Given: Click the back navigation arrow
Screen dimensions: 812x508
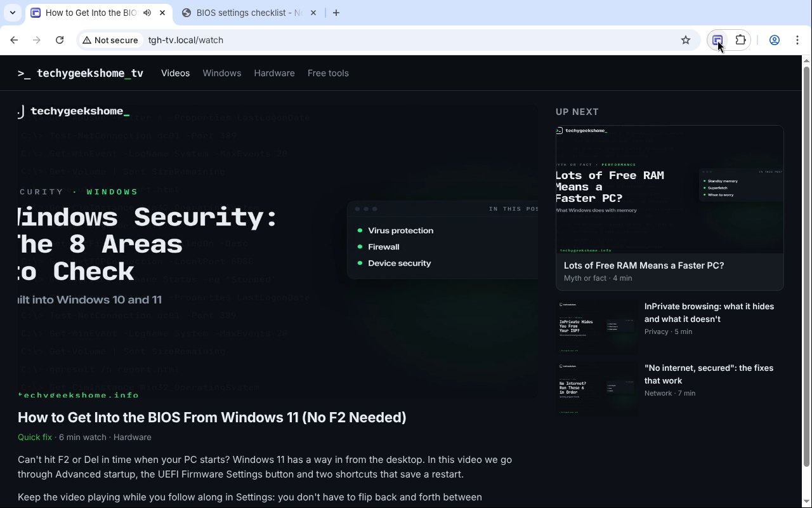Looking at the screenshot, I should pyautogui.click(x=14, y=40).
